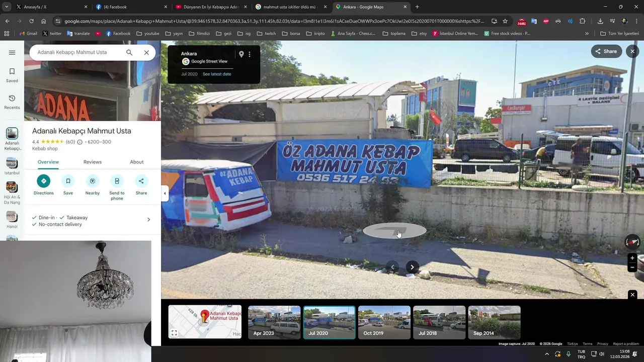Viewport: 644px width, 362px height.
Task: Open the kripto bookmarks folder
Action: pos(315,34)
